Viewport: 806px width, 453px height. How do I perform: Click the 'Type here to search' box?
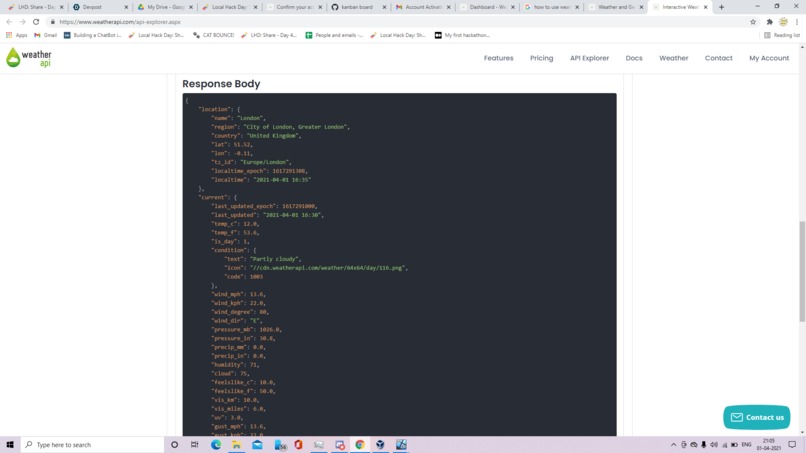pos(93,445)
